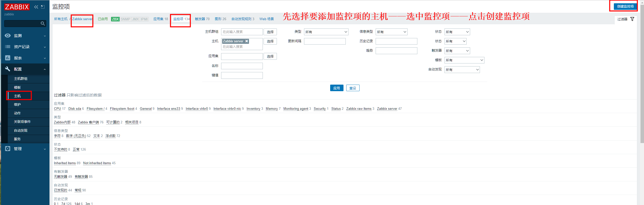
Task: Open 动作 in the sidebar
Action: (x=17, y=113)
